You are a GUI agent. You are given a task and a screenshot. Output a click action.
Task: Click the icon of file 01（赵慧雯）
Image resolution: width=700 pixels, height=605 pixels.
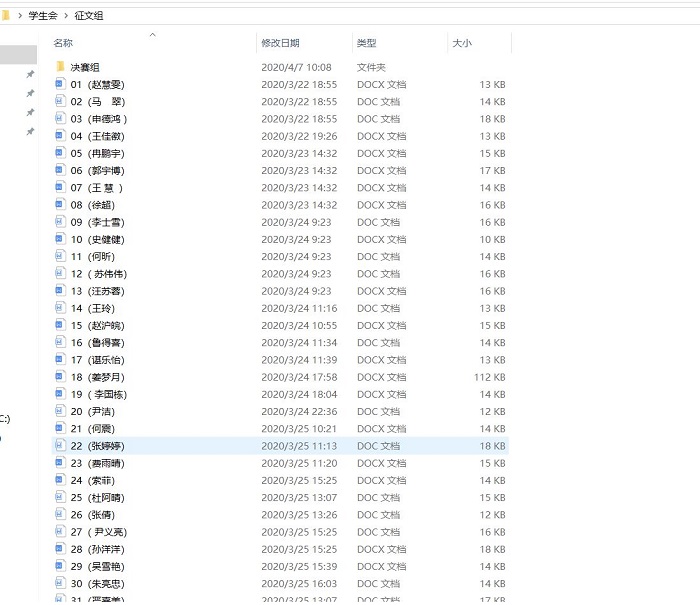point(60,85)
